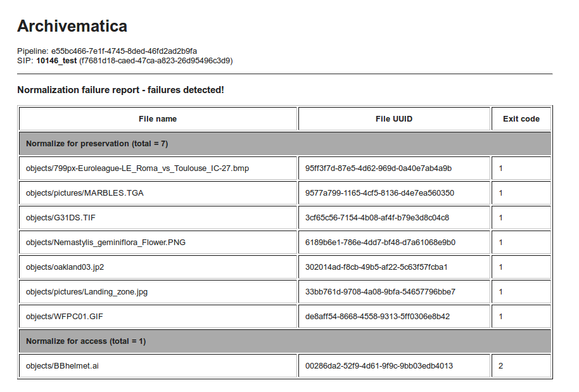
Task: Click the File UUID column header
Action: click(x=394, y=119)
